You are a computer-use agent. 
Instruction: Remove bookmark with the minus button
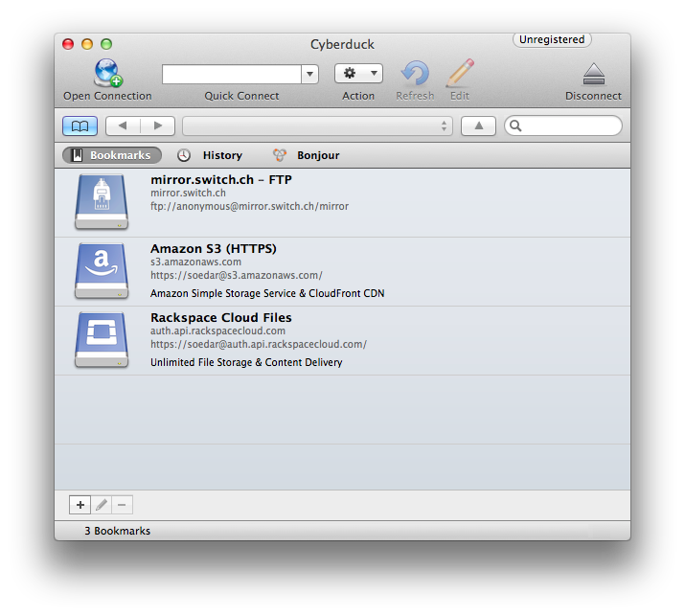pyautogui.click(x=122, y=505)
